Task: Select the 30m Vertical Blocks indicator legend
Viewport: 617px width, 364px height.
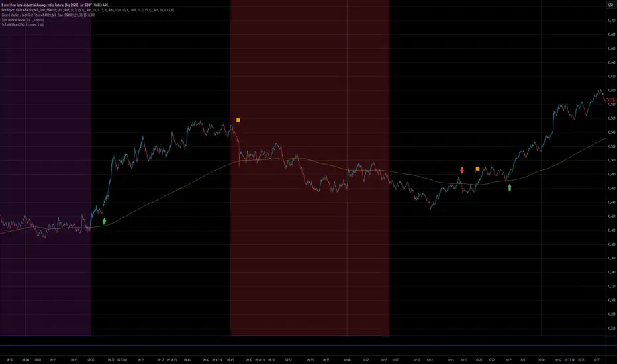Action: coord(23,20)
